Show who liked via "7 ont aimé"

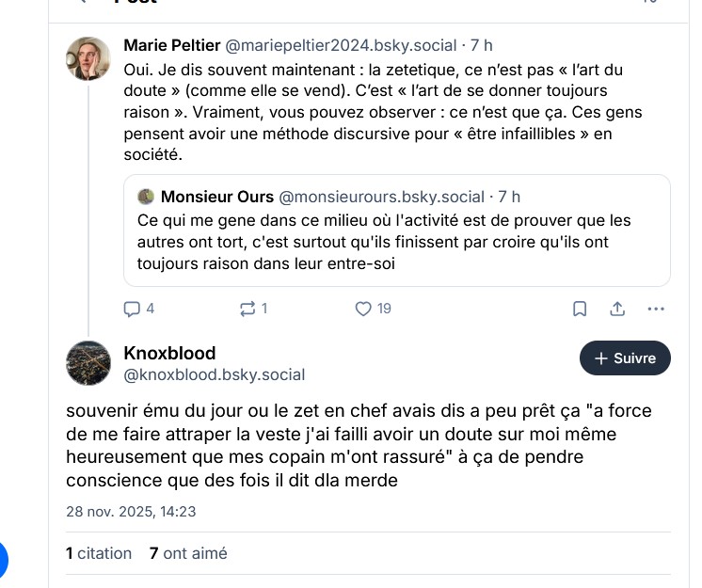pyautogui.click(x=188, y=553)
